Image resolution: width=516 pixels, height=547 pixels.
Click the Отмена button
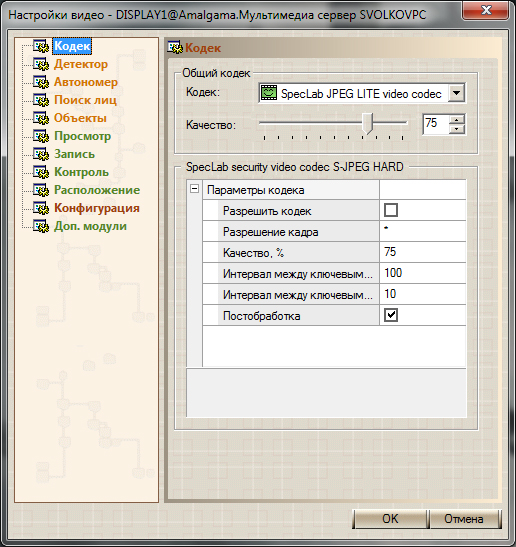(464, 519)
